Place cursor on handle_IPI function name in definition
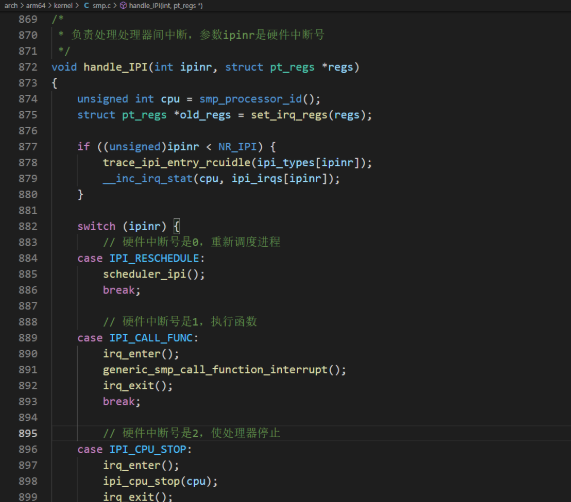The image size is (571, 502). [115, 67]
